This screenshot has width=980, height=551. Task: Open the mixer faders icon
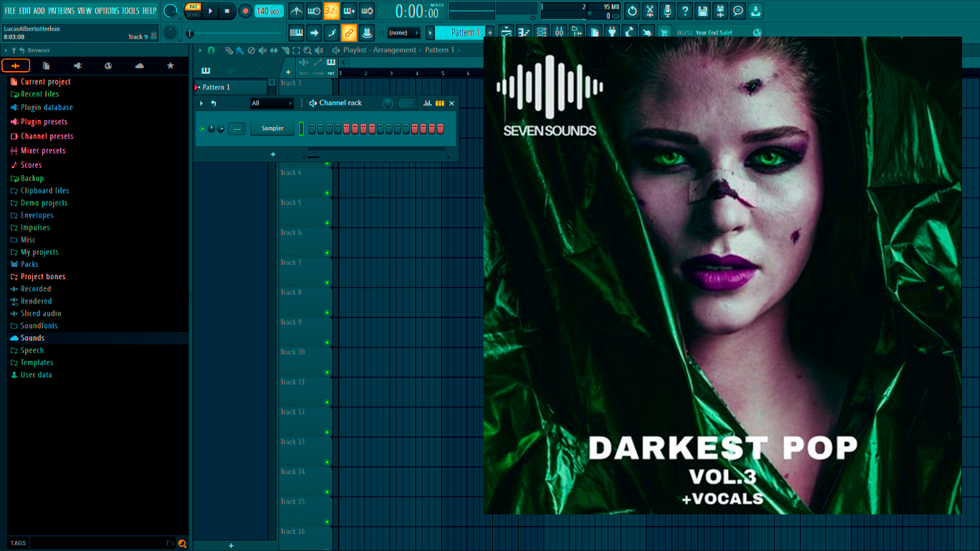(560, 32)
